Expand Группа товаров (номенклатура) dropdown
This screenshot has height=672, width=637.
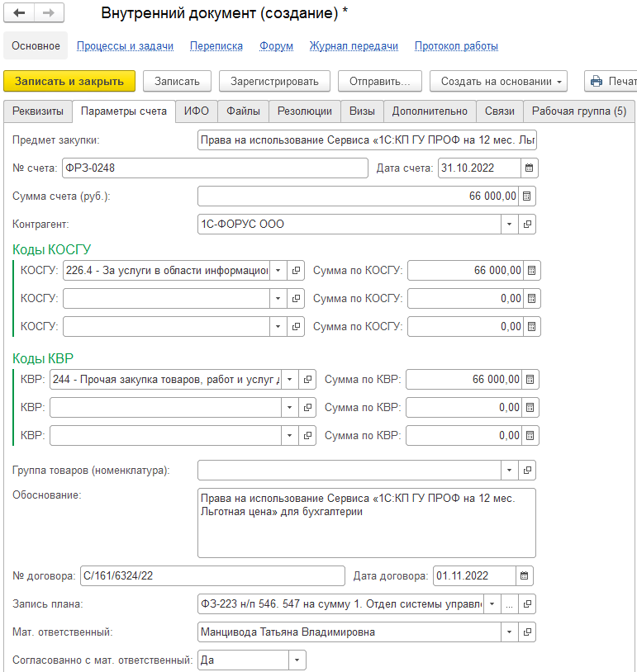click(x=509, y=470)
